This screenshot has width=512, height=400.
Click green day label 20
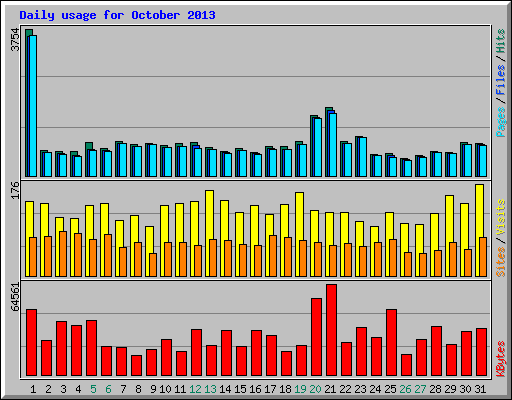coord(315,389)
